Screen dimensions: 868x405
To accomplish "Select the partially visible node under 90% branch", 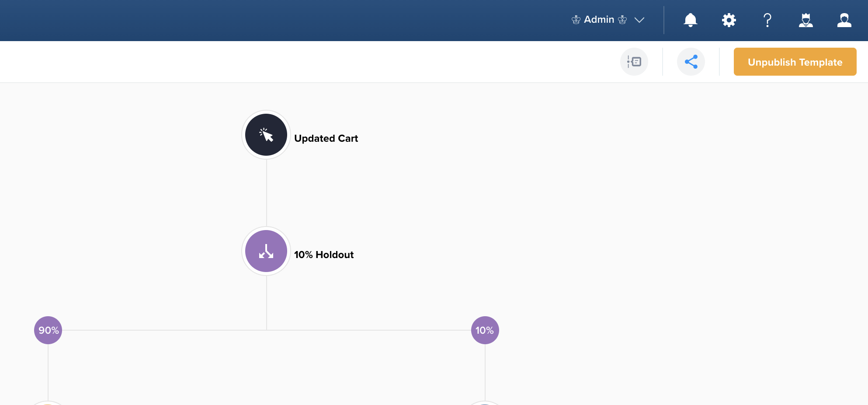I will pyautogui.click(x=48, y=403).
